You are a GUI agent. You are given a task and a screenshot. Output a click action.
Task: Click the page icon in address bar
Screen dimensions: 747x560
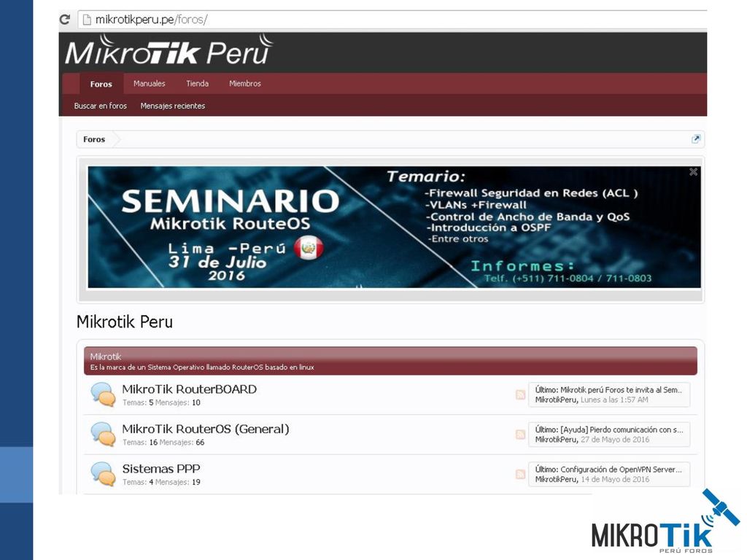point(87,20)
